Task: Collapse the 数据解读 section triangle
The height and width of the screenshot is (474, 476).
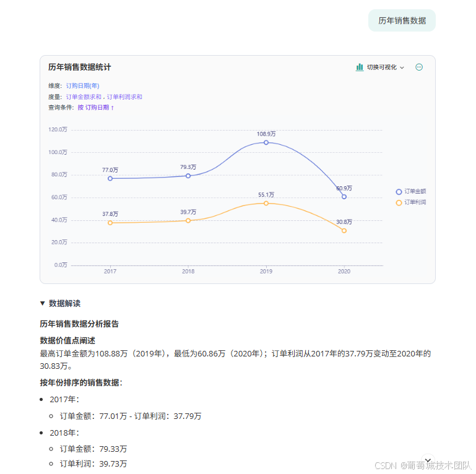Action: [43, 303]
